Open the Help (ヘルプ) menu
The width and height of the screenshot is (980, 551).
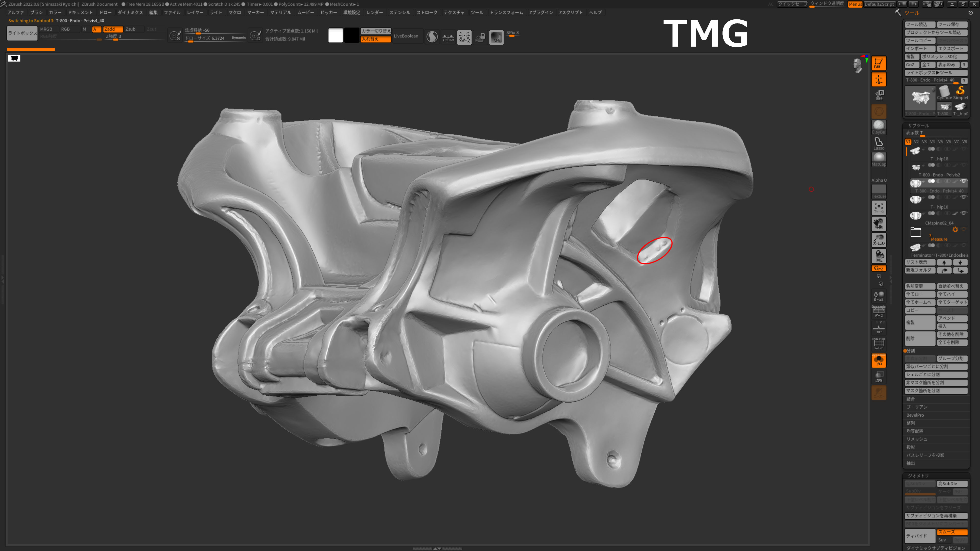pyautogui.click(x=595, y=12)
